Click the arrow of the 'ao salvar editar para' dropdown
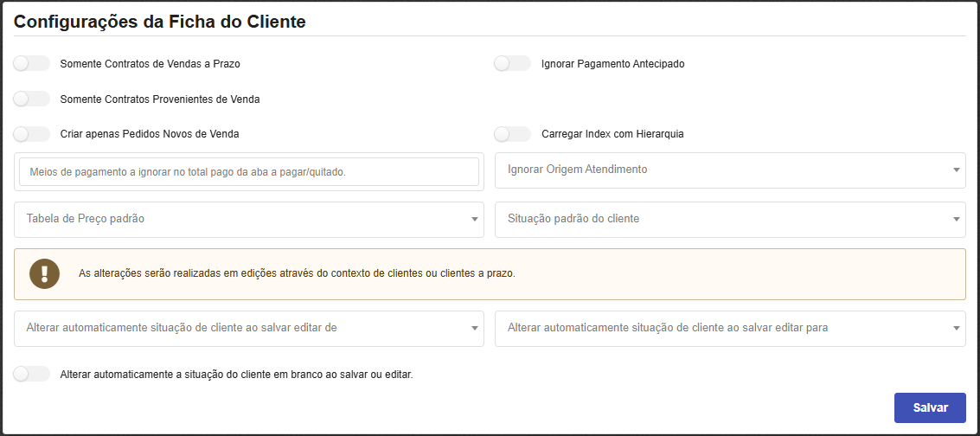The height and width of the screenshot is (436, 980). [x=956, y=329]
